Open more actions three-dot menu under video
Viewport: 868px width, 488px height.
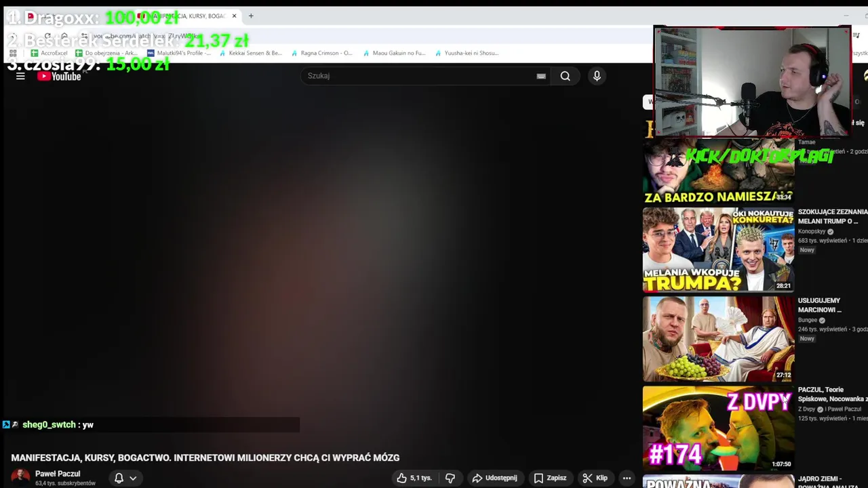tap(627, 478)
